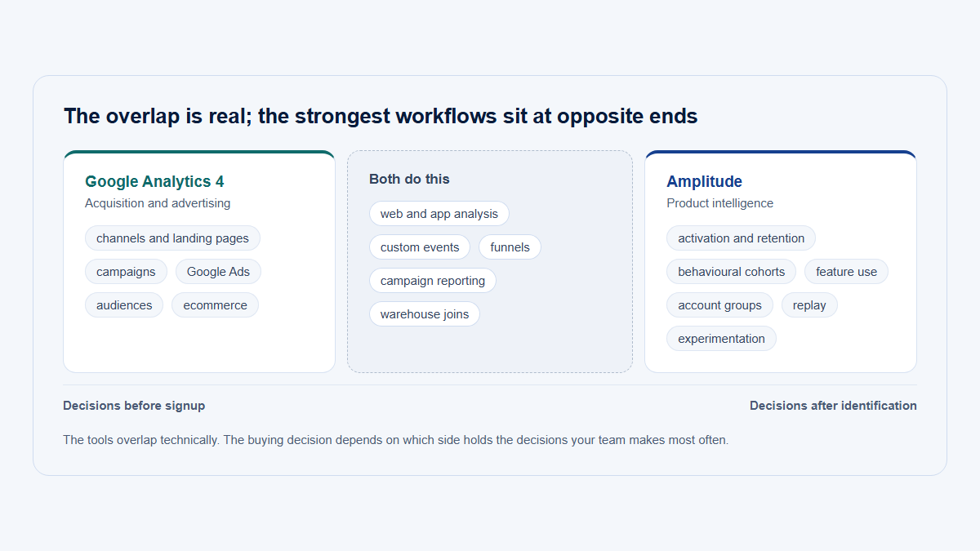980x551 pixels.
Task: Select the 'warehouse joins' pill
Action: [425, 314]
